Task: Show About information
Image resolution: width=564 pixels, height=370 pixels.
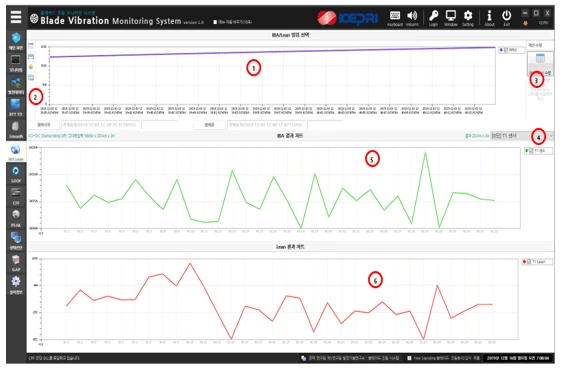Action: 489,18
